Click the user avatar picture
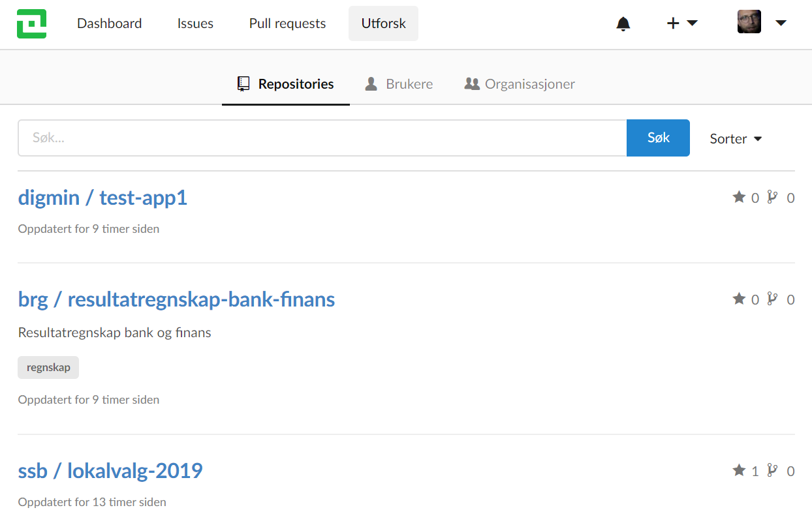The width and height of the screenshot is (812, 525). coord(749,22)
